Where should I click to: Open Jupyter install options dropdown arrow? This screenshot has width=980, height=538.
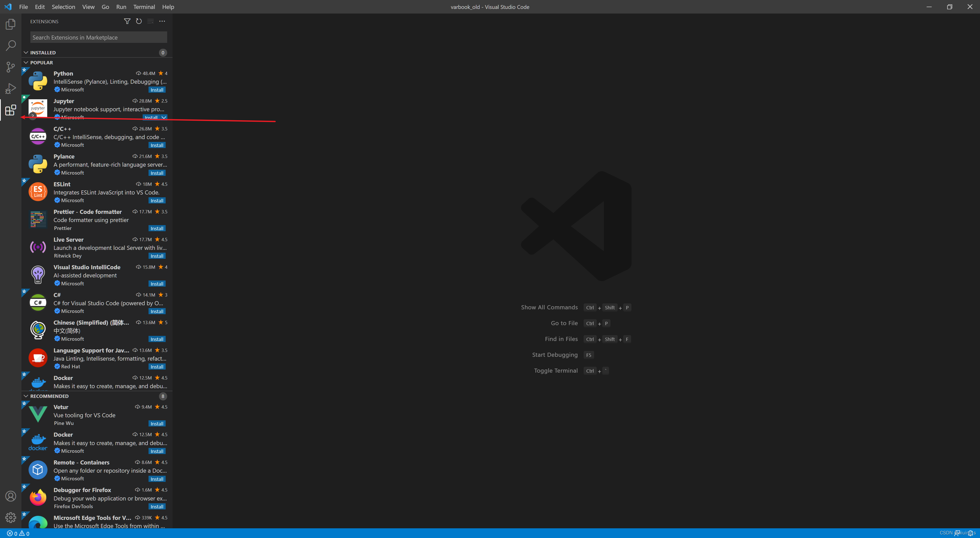pyautogui.click(x=164, y=117)
